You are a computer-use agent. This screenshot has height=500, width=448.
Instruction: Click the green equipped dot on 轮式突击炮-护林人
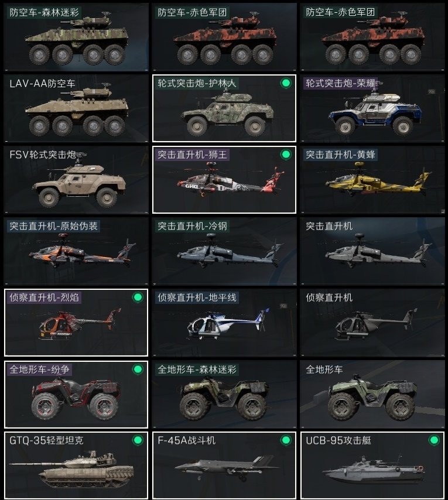pyautogui.click(x=286, y=83)
